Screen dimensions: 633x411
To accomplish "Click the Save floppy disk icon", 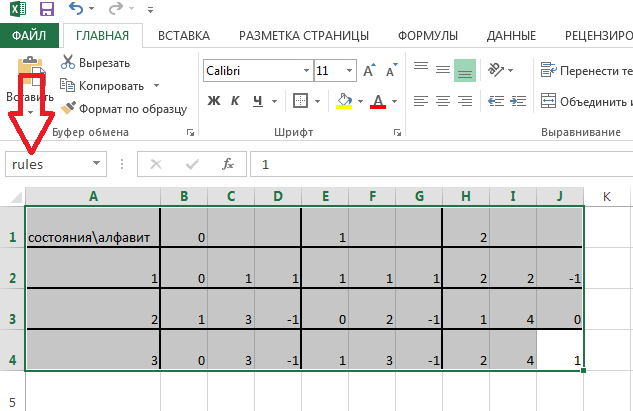I will (47, 9).
